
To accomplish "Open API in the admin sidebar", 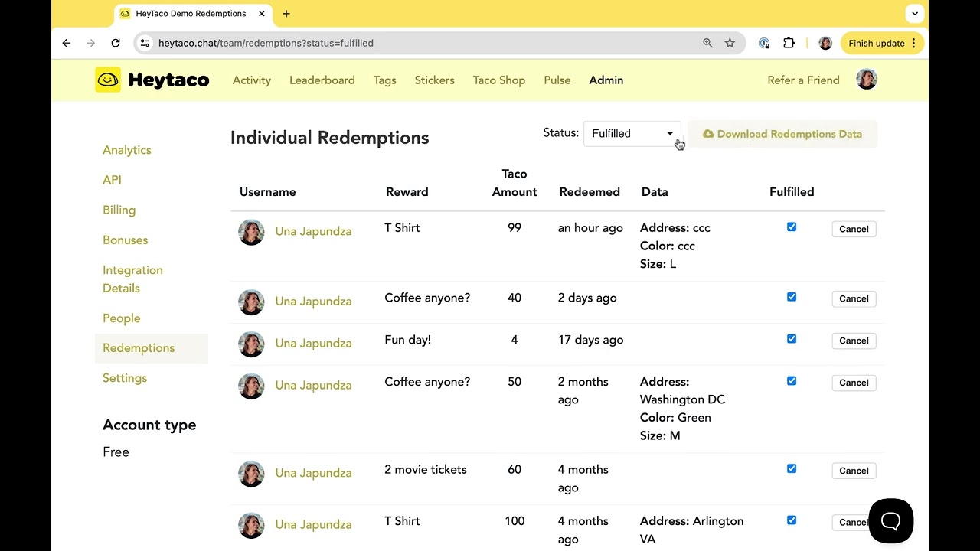I will coord(113,180).
